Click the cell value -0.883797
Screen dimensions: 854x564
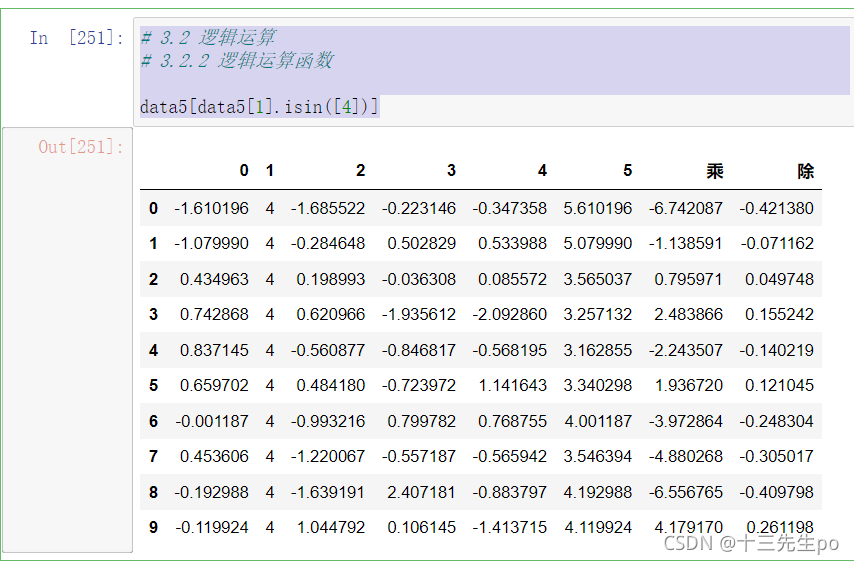click(510, 492)
